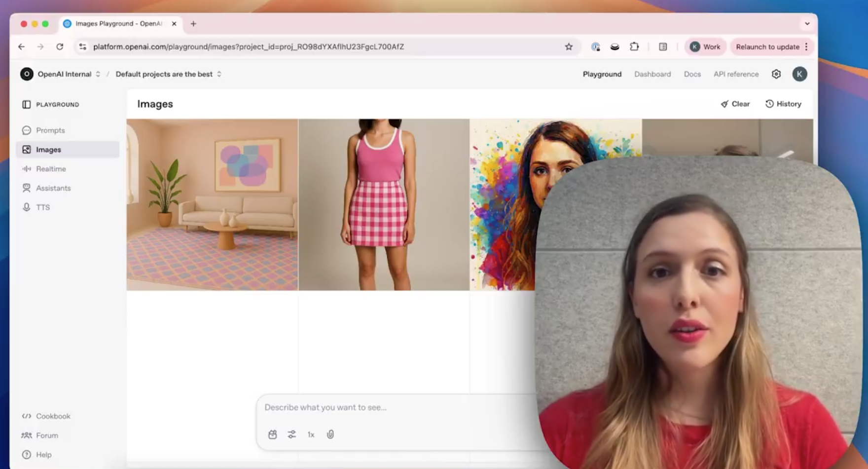Open a new browser tab

(193, 24)
